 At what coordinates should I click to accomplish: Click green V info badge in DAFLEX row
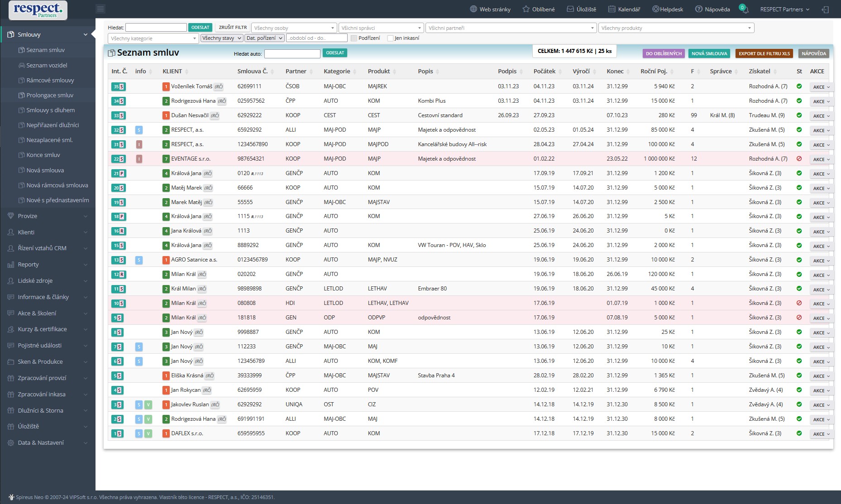click(148, 433)
